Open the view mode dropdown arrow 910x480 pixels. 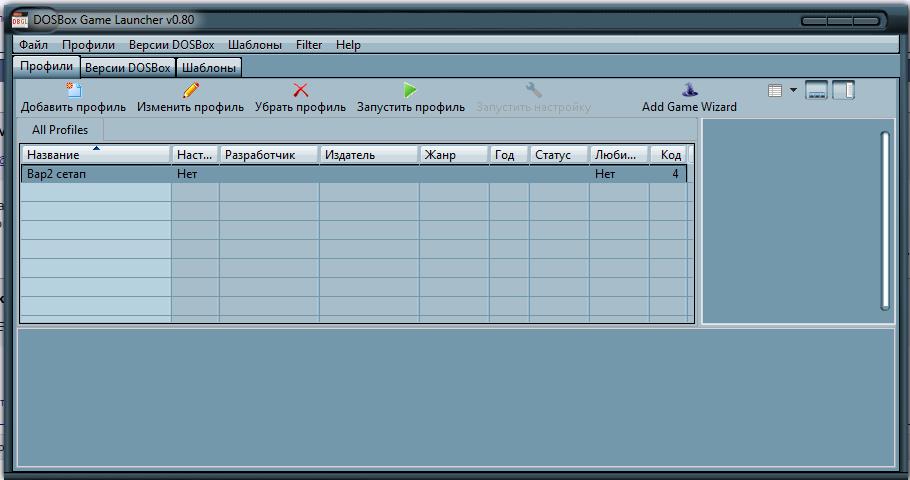pyautogui.click(x=793, y=91)
